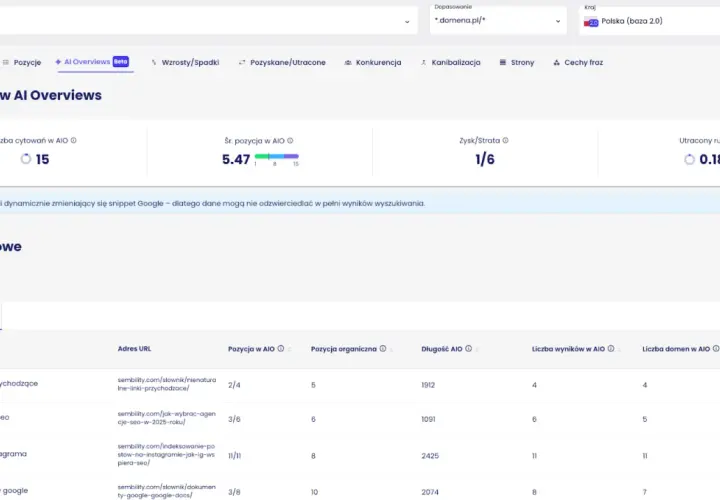Click the info icon beside Liczba cytowań w AIO
The width and height of the screenshot is (720, 500).
point(73,140)
